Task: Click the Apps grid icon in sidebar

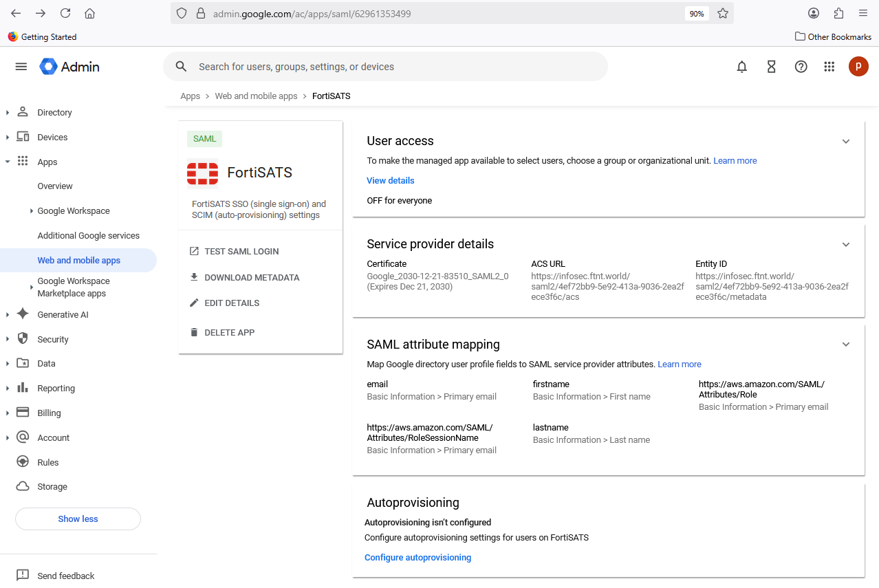Action: click(23, 162)
